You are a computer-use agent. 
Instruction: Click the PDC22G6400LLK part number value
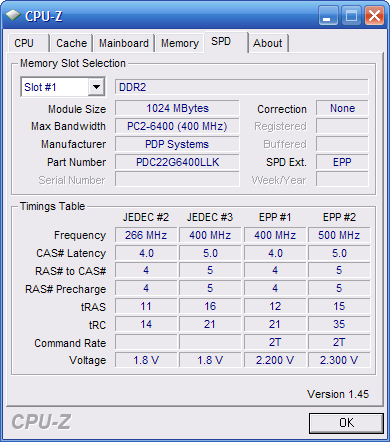(177, 162)
